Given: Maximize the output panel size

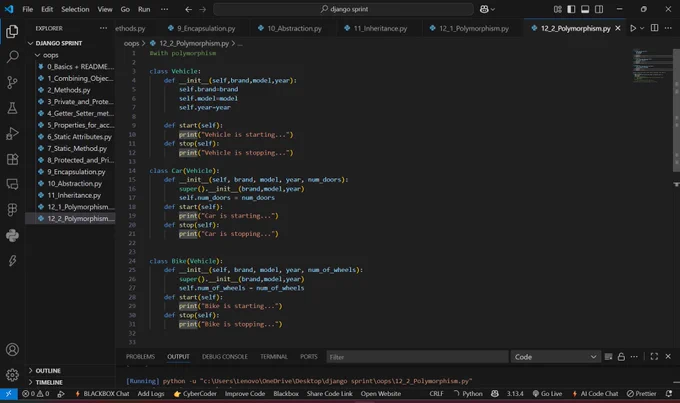Looking at the screenshot, I should tap(654, 357).
